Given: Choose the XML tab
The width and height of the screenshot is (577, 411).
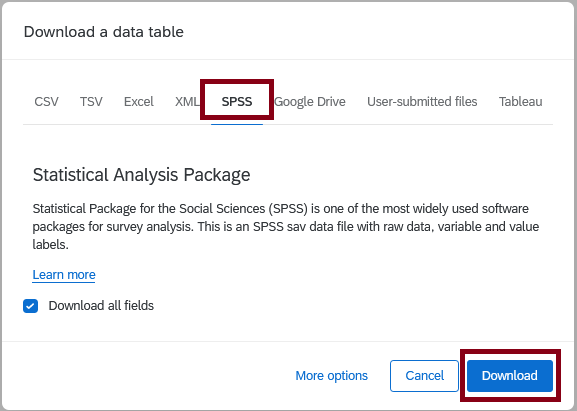Looking at the screenshot, I should (x=187, y=102).
